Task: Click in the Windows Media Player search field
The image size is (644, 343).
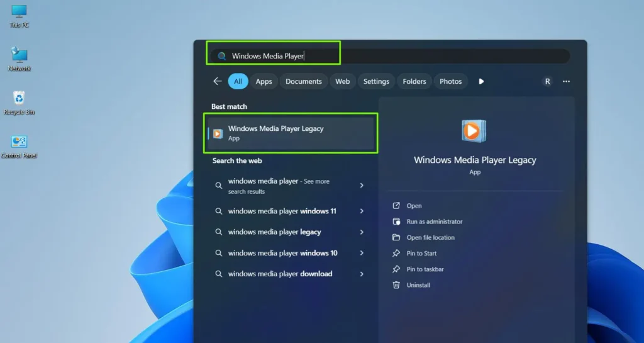Action: (390, 56)
